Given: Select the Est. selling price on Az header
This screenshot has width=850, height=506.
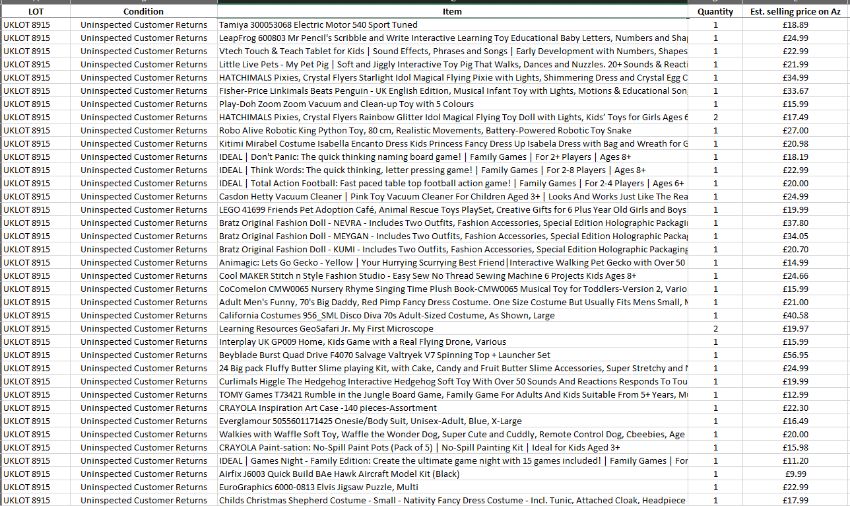Looking at the screenshot, I should (x=795, y=11).
